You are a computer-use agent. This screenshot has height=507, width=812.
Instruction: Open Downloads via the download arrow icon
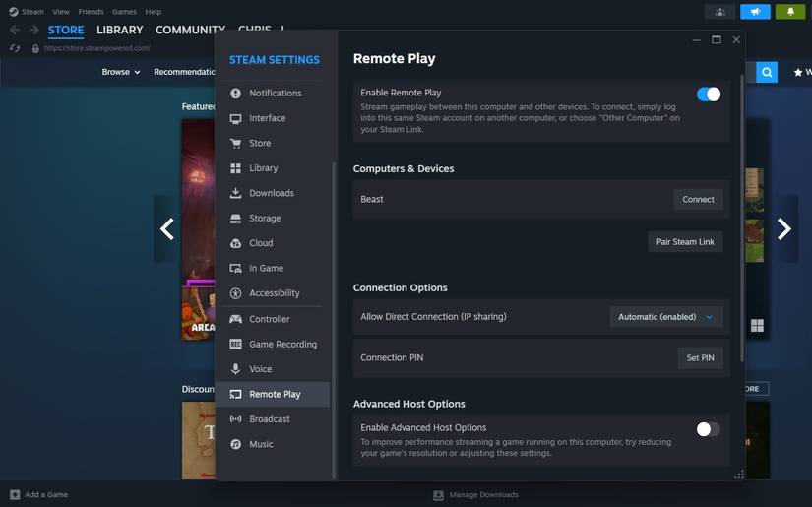tap(235, 193)
